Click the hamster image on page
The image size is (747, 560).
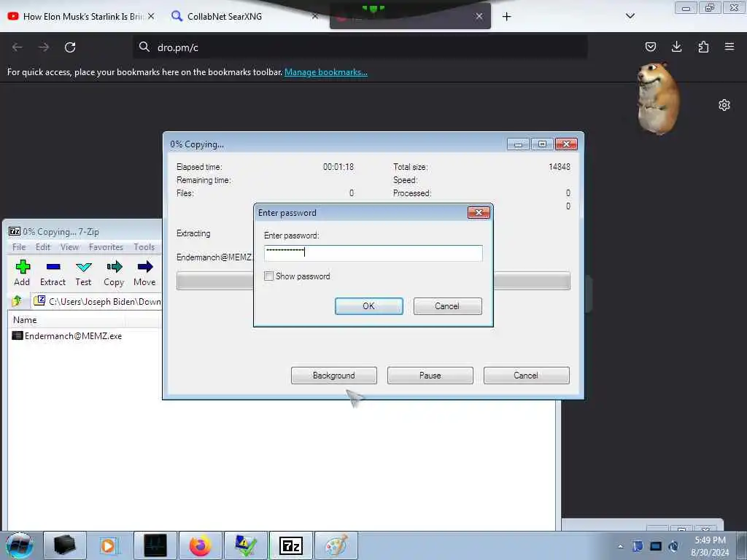[659, 98]
